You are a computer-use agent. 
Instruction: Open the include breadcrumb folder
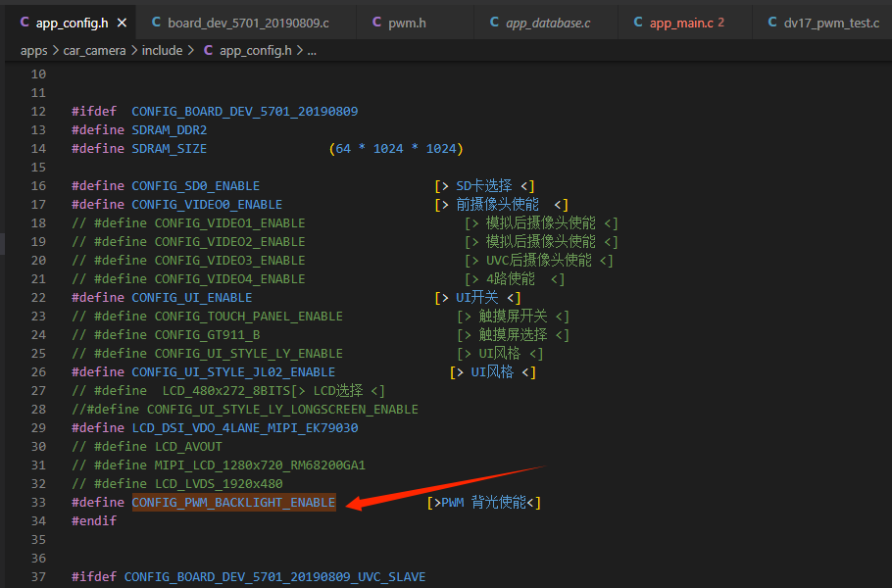point(162,51)
